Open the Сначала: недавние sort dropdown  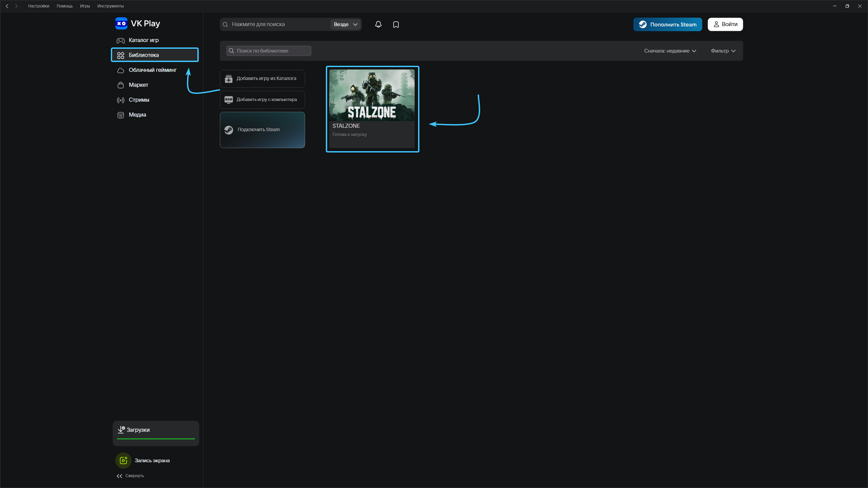670,51
